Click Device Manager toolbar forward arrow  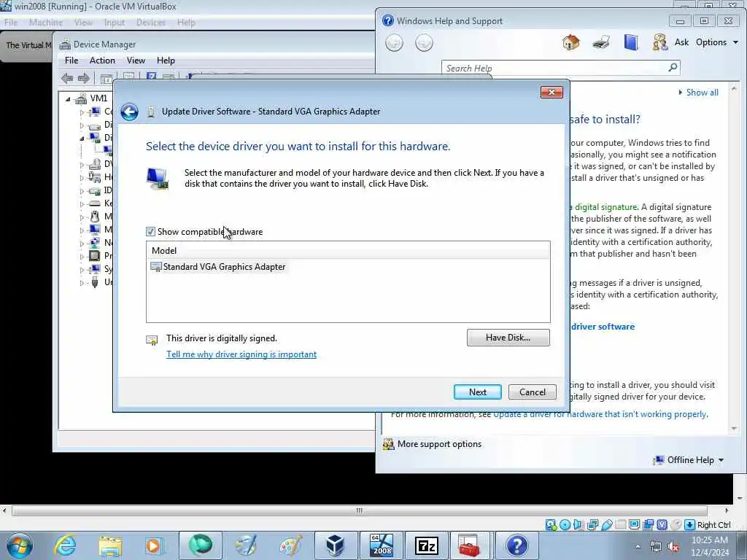[x=83, y=78]
